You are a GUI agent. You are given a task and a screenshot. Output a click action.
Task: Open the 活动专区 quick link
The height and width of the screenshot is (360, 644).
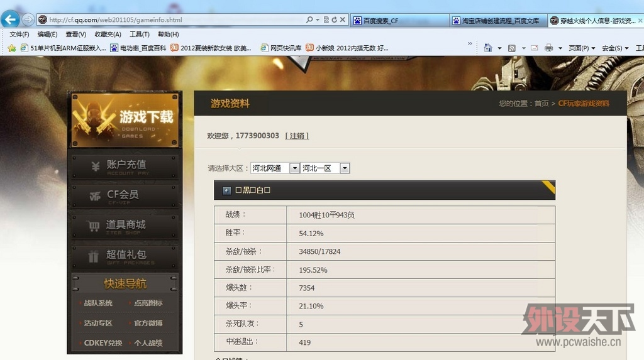pos(98,323)
